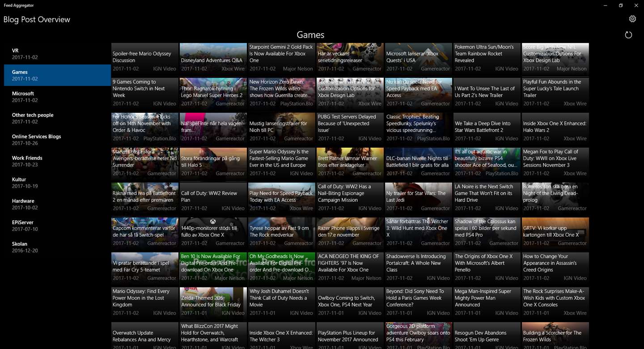Open Razer Phone släpps i Sverige post
Screen dimensions: 644x349
tap(350, 234)
